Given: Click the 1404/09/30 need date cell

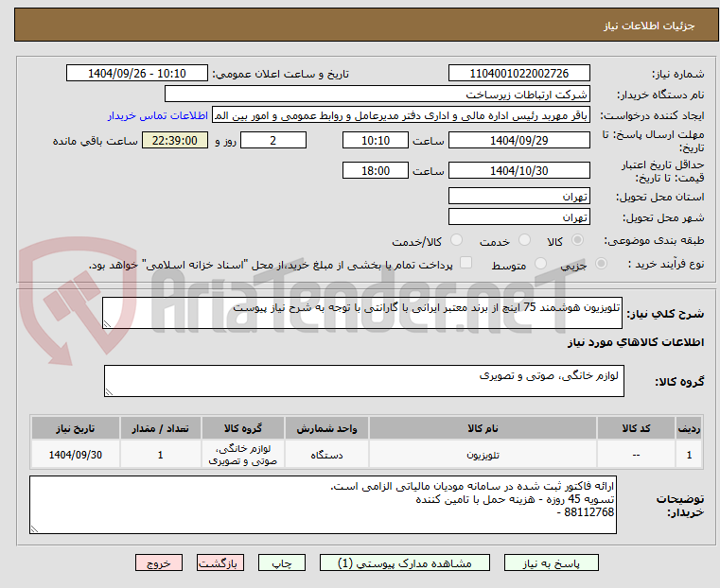Looking at the screenshot, I should click(x=76, y=455).
